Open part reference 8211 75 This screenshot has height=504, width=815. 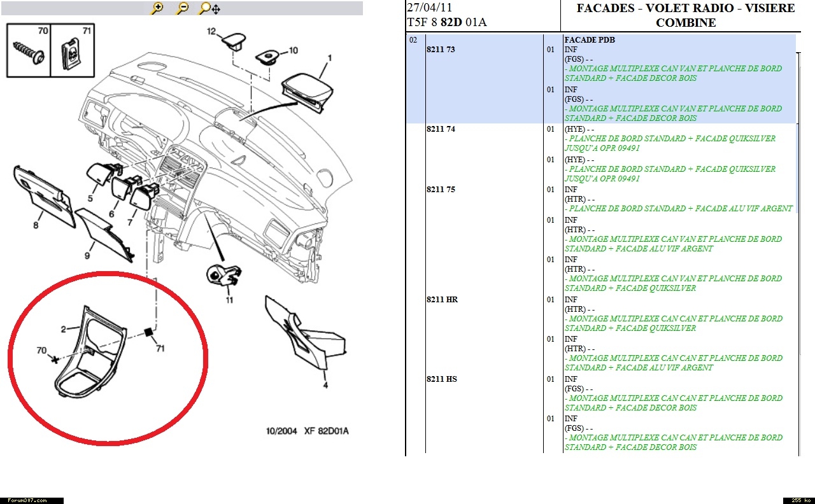tap(441, 190)
